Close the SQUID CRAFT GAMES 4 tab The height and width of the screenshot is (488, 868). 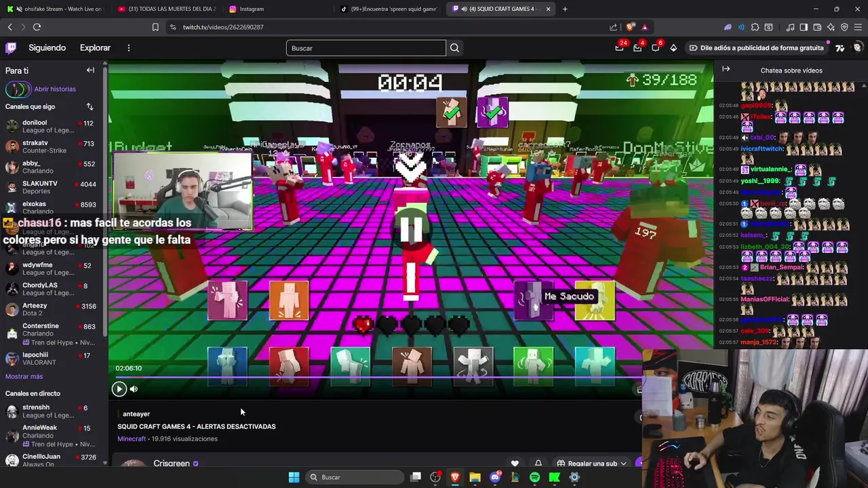[x=548, y=9]
